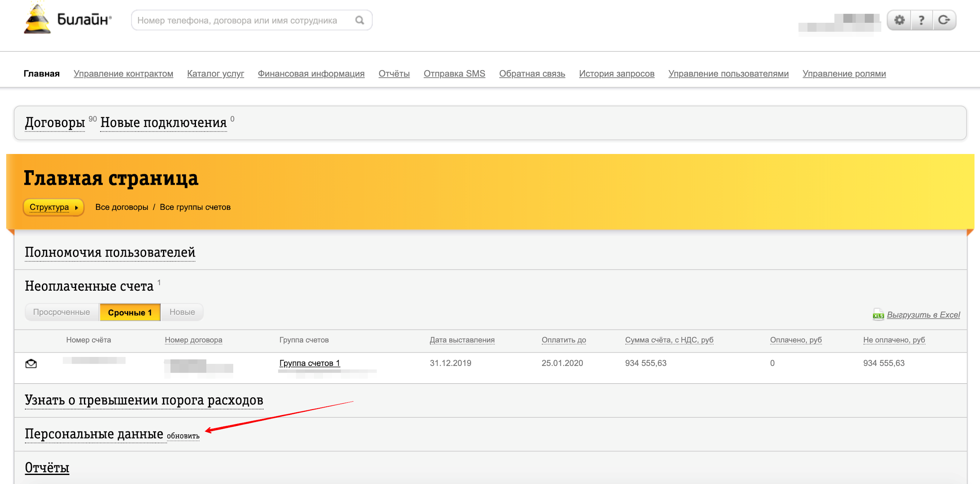Image resolution: width=980 pixels, height=484 pixels.
Task: Click Все группы счетов breadcrumb
Action: (x=195, y=207)
